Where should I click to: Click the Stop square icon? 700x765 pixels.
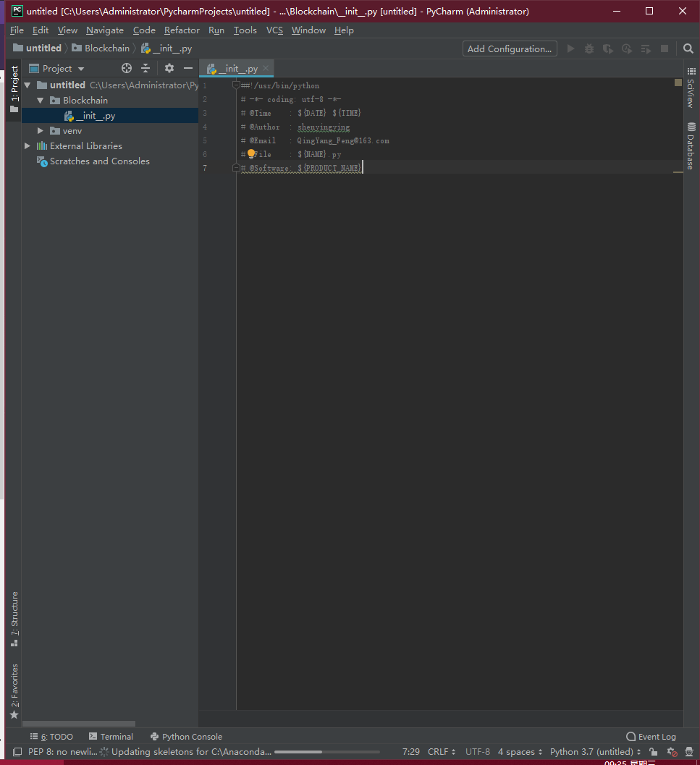pos(665,48)
